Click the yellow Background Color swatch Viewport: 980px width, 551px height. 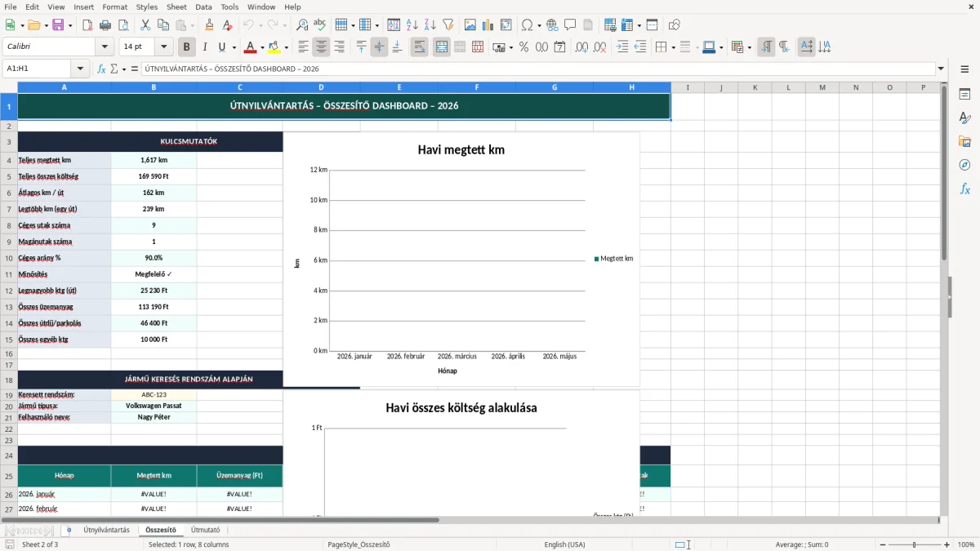[x=274, y=47]
